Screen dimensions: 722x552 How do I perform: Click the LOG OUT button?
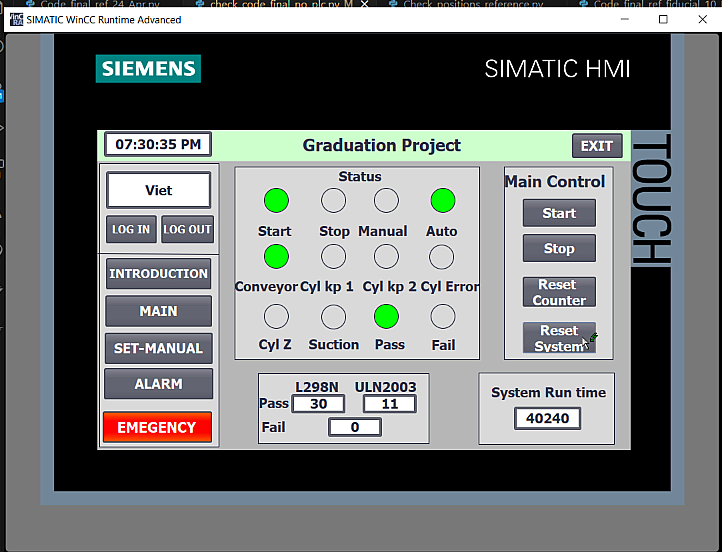tap(187, 229)
